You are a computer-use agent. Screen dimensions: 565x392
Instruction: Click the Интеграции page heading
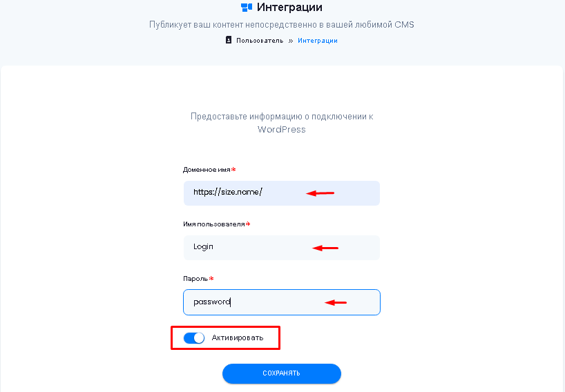[289, 8]
